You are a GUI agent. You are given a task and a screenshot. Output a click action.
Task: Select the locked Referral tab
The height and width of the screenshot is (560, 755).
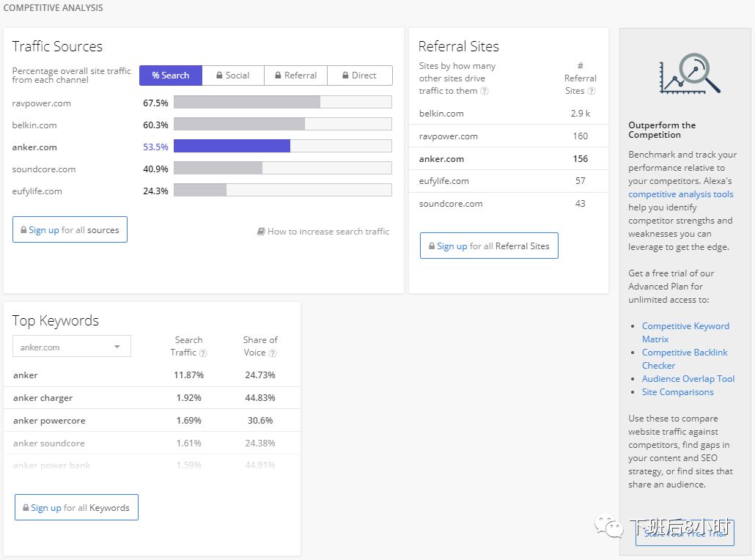tap(295, 75)
